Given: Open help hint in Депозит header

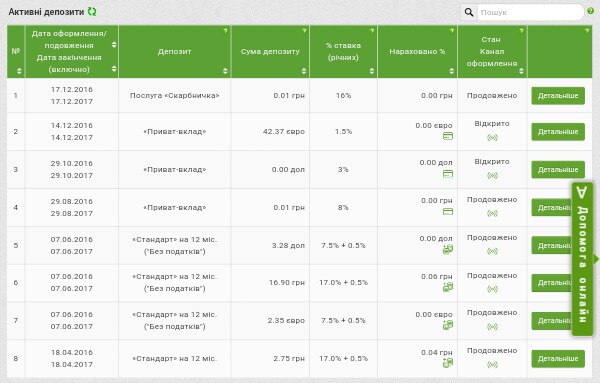Looking at the screenshot, I should coord(225,31).
